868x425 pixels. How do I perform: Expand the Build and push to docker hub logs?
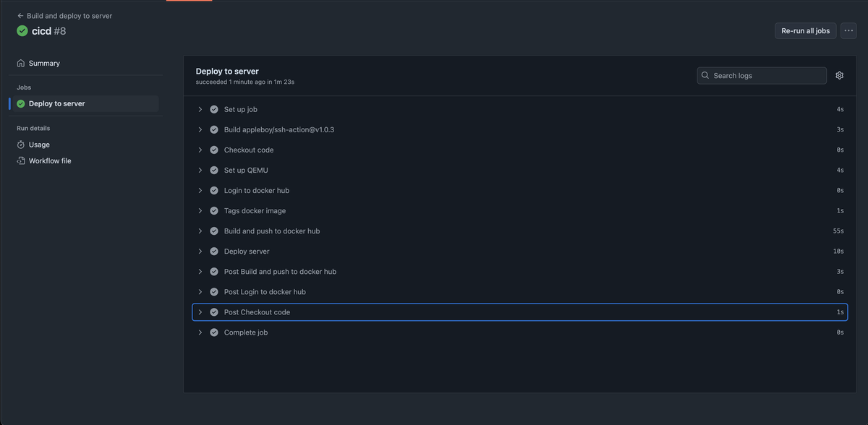[200, 230]
